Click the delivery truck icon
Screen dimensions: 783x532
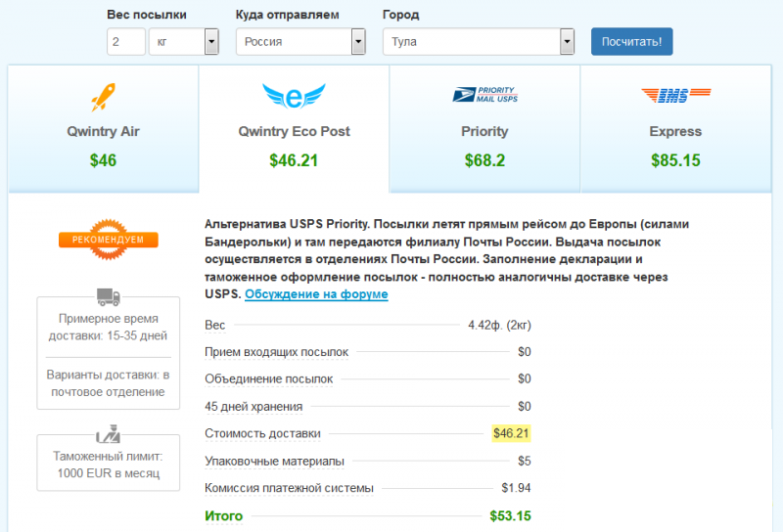pos(109,296)
